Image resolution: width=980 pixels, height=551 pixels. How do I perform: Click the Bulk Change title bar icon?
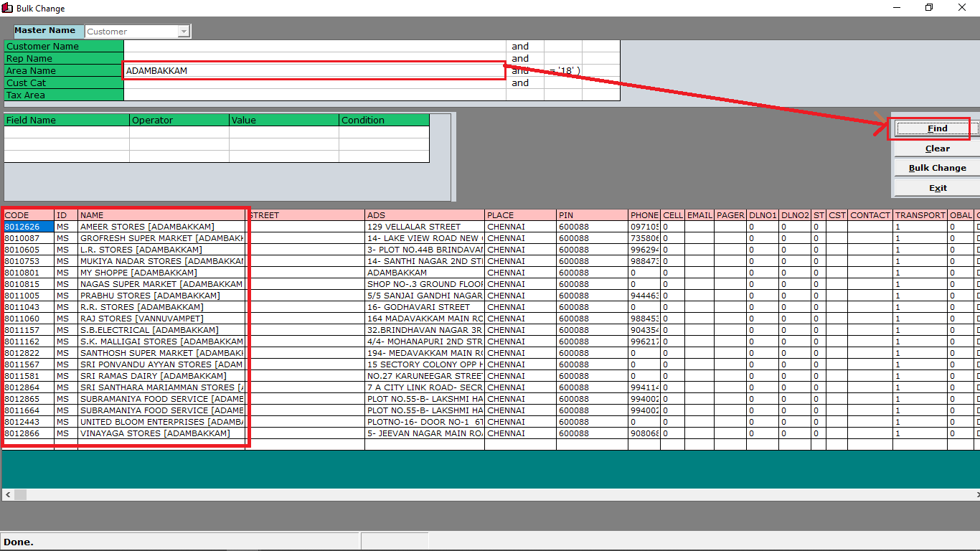coord(7,8)
